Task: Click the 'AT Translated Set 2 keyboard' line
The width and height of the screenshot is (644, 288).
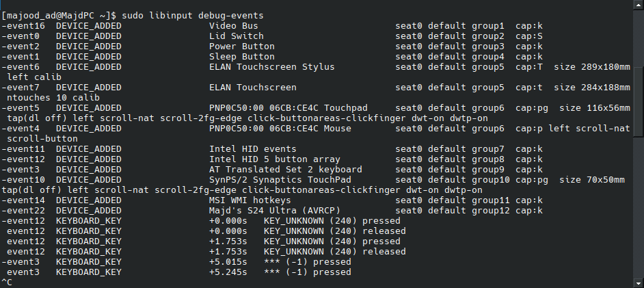Action: pyautogui.click(x=286, y=170)
